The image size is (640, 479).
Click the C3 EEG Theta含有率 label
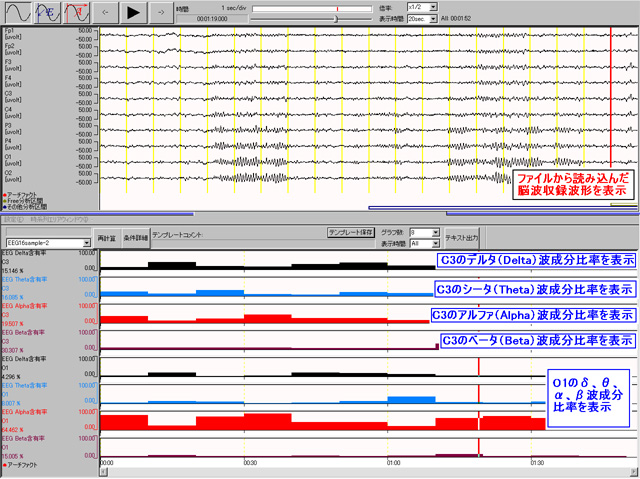click(x=24, y=279)
